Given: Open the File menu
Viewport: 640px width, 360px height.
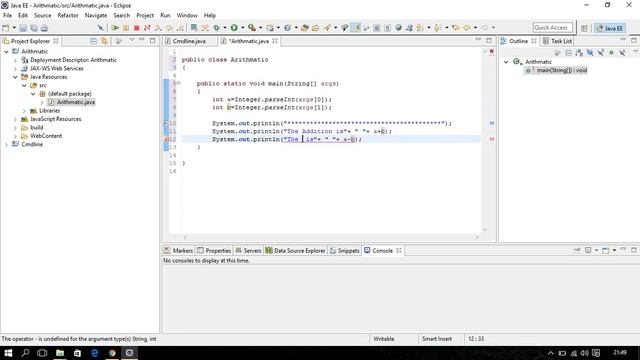Looking at the screenshot, I should (x=7, y=16).
